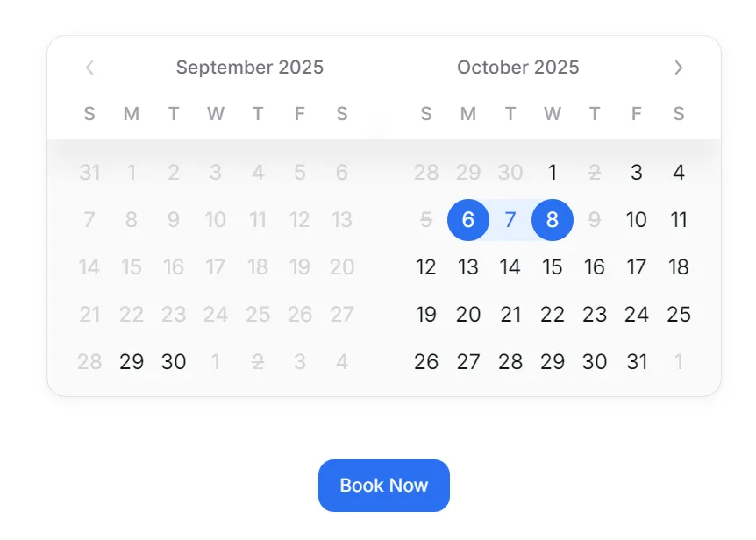Screen dimensions: 756x540
Task: Select October 8 end date
Action: (553, 220)
